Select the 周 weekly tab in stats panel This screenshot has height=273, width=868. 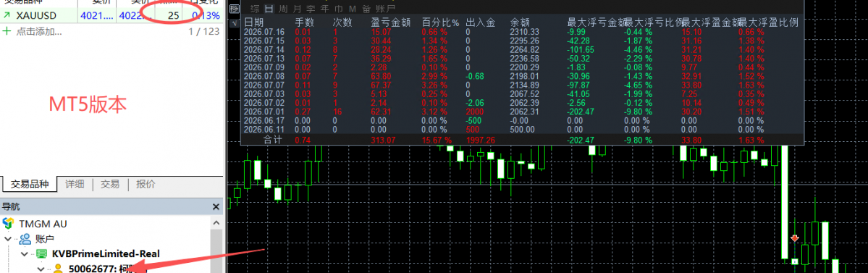283,8
